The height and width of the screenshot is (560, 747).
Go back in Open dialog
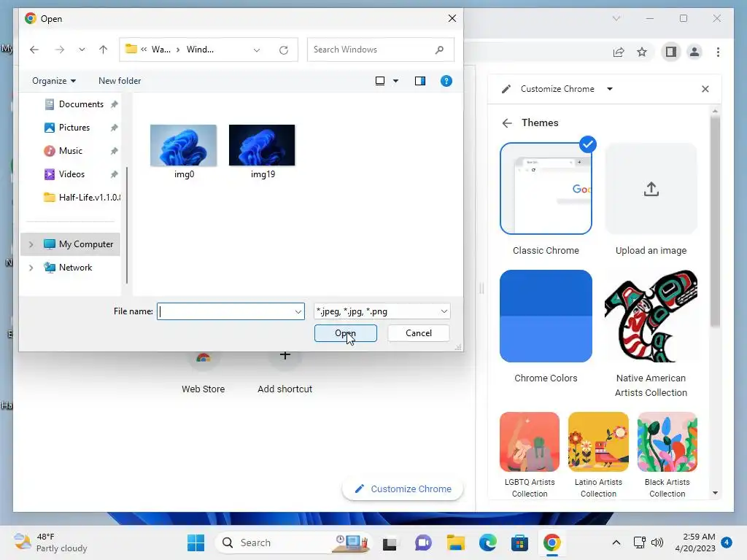(34, 50)
